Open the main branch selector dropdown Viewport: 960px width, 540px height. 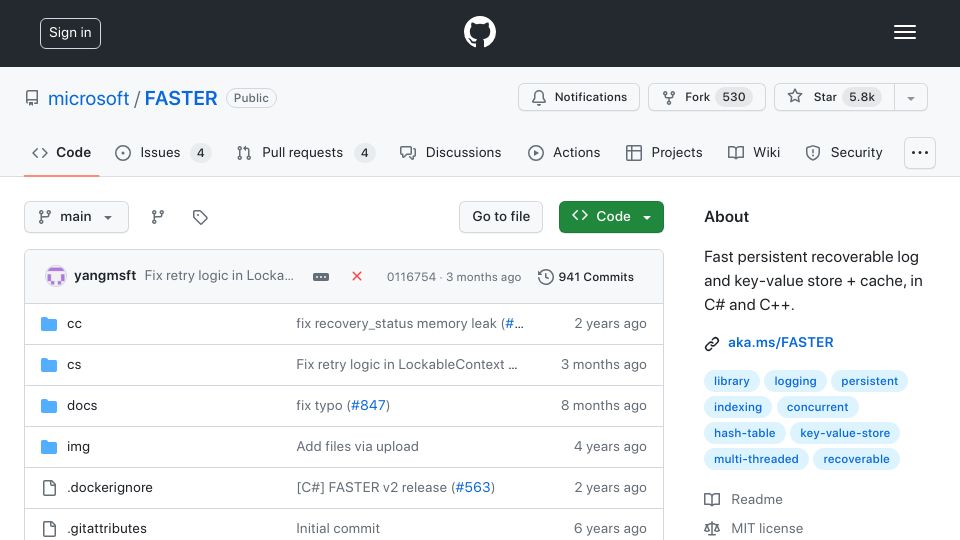tap(77, 217)
